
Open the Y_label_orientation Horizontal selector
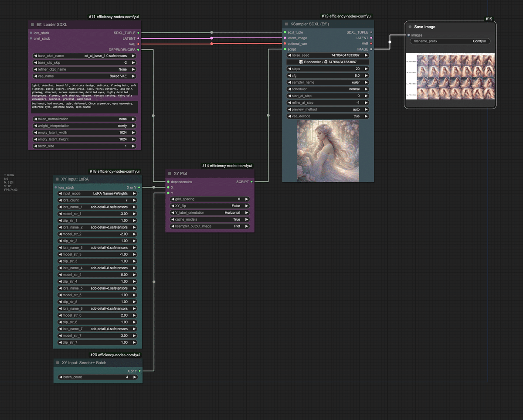pos(209,213)
